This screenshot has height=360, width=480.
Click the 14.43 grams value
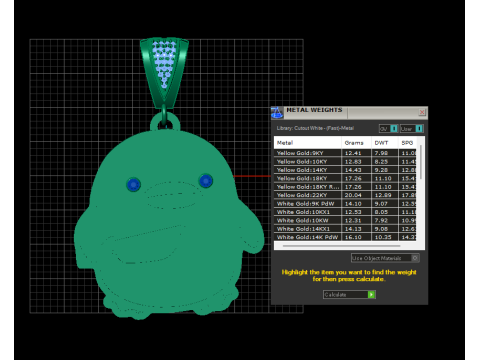[x=353, y=170]
